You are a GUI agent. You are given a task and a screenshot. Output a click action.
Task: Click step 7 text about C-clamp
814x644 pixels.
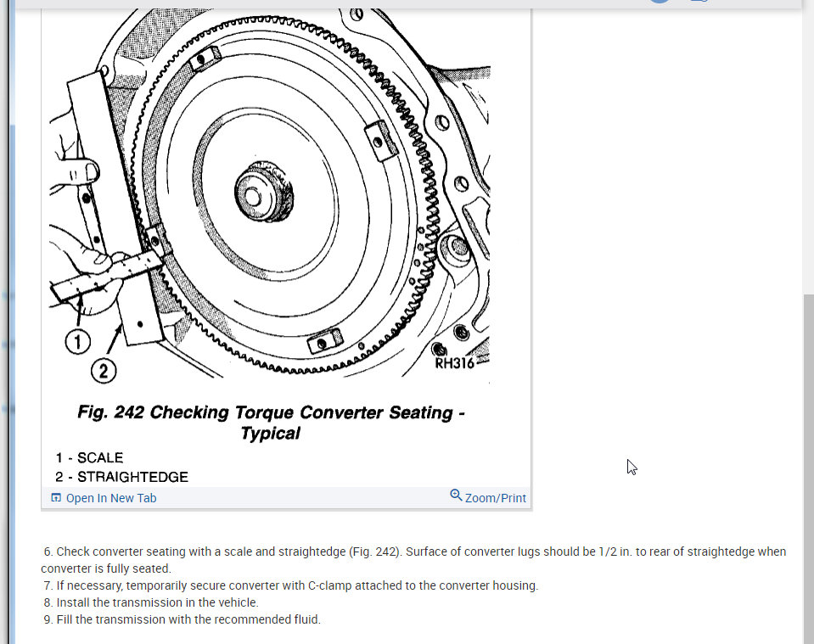[290, 585]
